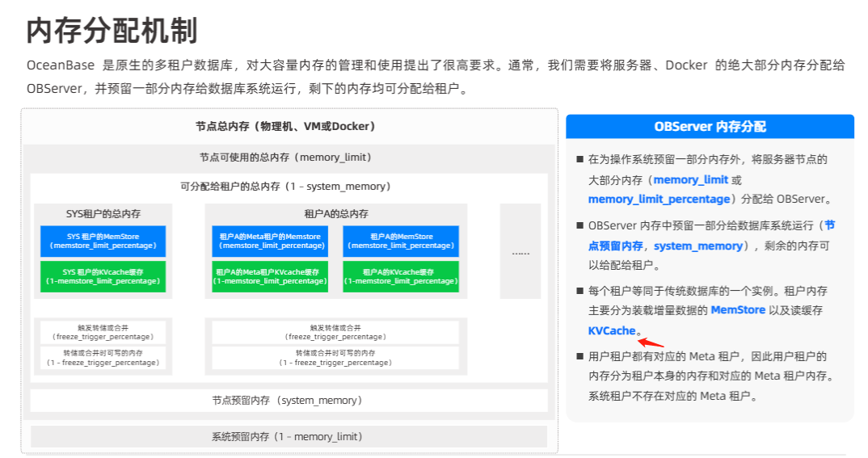This screenshot has height=458, width=868.
Task: Open the blue MemStore link
Action: click(x=738, y=309)
